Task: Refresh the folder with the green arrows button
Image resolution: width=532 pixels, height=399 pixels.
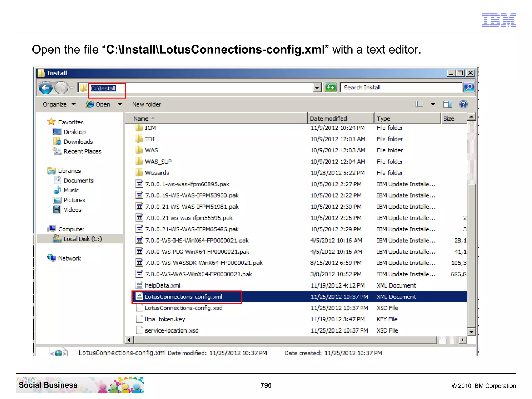Action: (x=331, y=88)
